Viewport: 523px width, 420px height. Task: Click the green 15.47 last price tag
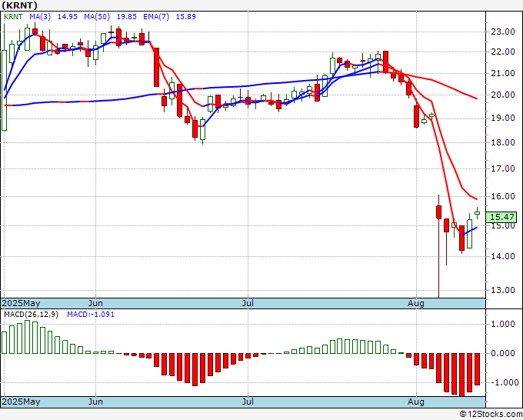coord(501,217)
